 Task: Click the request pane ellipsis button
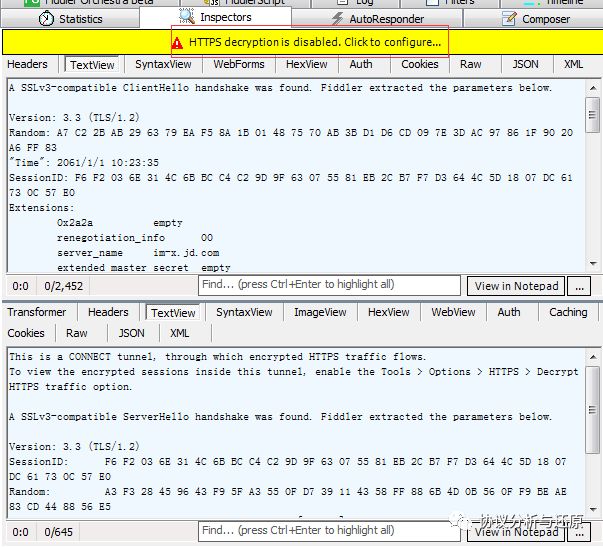click(579, 286)
